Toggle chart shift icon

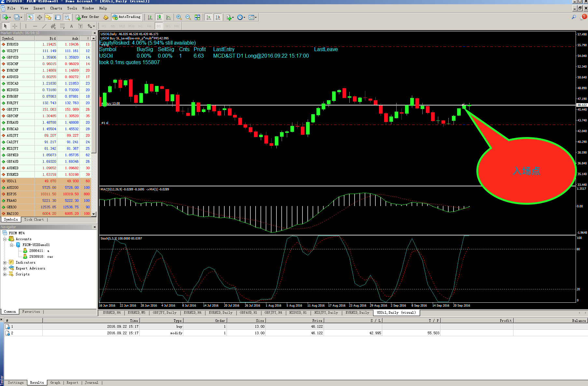(218, 17)
